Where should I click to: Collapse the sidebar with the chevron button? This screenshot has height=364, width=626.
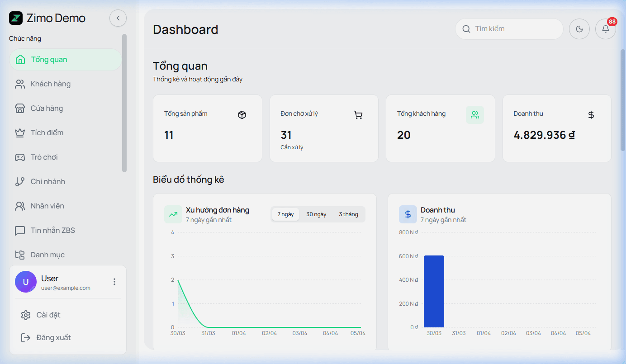click(118, 18)
